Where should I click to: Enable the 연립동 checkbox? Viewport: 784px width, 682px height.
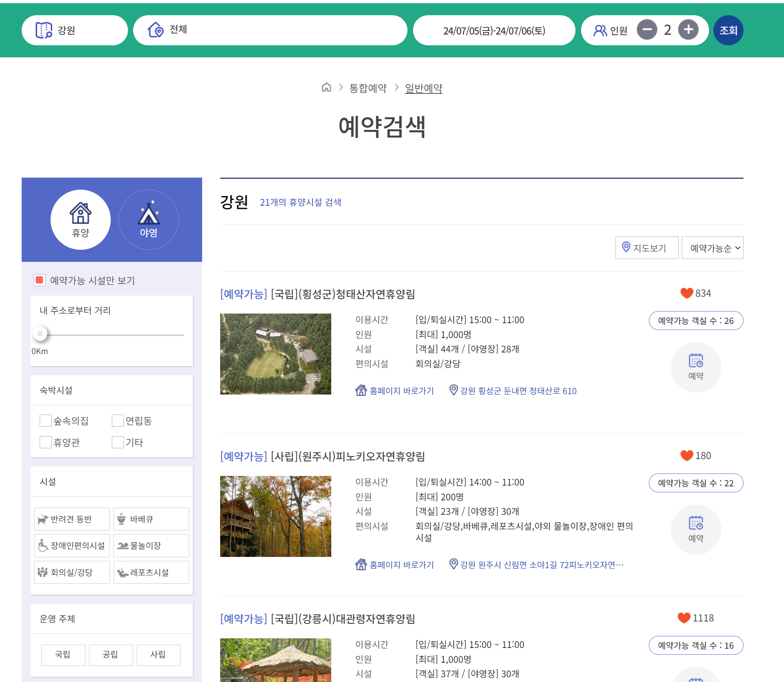click(118, 421)
